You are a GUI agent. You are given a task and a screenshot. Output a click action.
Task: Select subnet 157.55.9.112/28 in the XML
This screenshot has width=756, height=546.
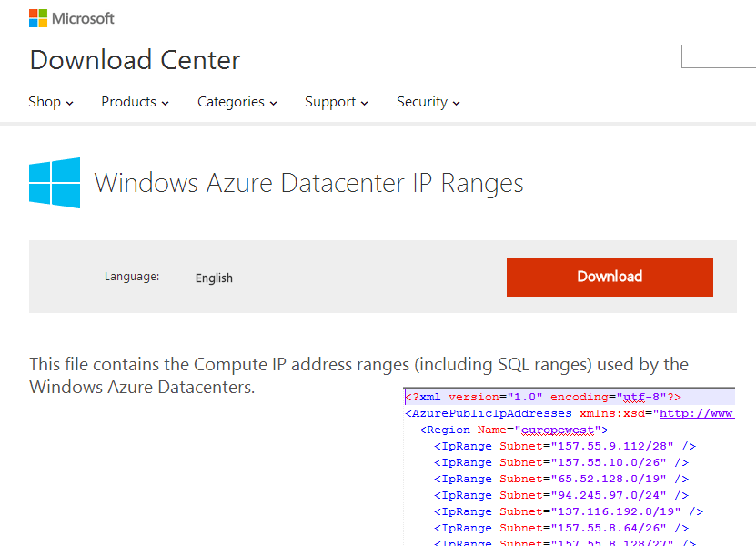(610, 445)
